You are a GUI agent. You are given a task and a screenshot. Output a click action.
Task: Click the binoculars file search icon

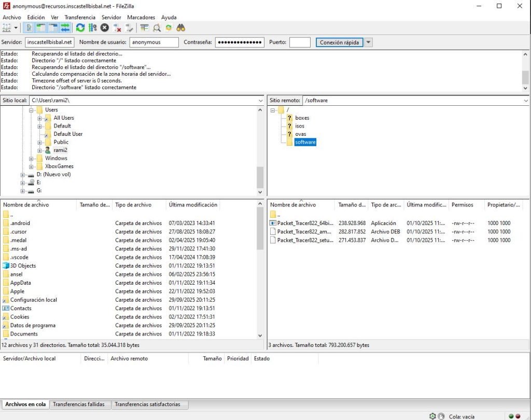pos(181,28)
